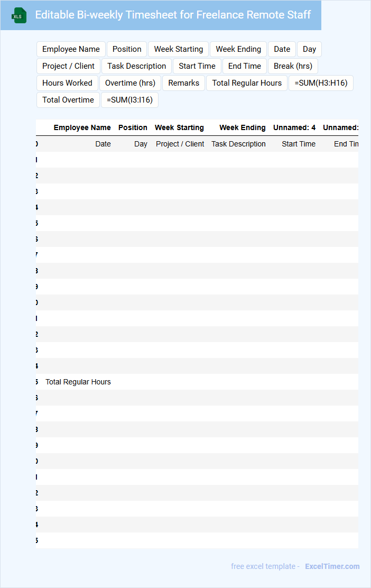Click the Task Description cell in table
The height and width of the screenshot is (588, 371).
(x=238, y=144)
